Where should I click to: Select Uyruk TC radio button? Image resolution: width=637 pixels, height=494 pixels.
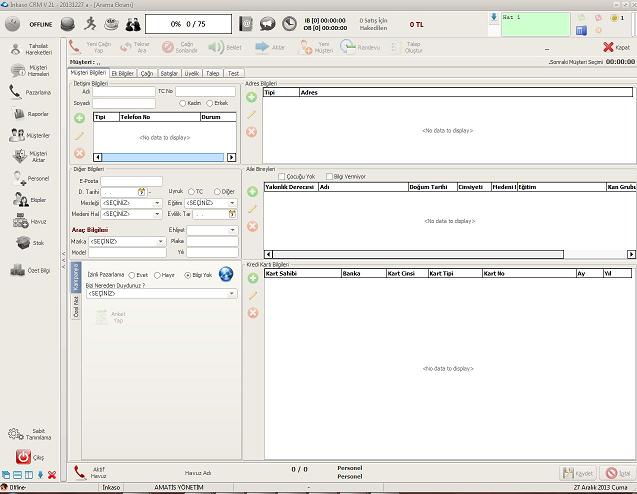click(191, 191)
